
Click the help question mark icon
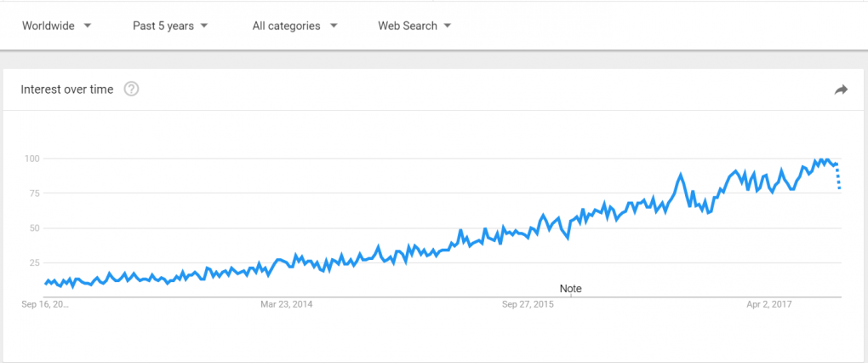pyautogui.click(x=131, y=89)
